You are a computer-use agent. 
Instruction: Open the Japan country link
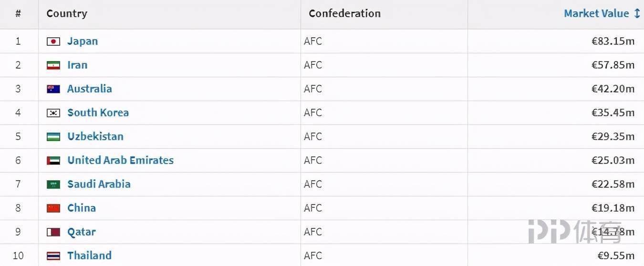83,41
